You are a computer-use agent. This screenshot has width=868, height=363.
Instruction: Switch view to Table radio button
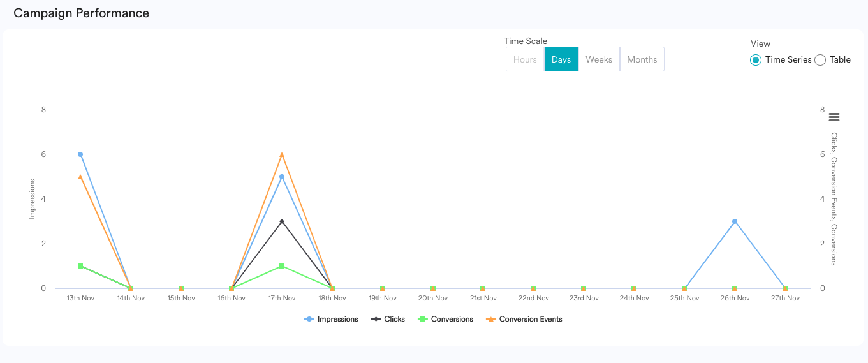point(820,60)
